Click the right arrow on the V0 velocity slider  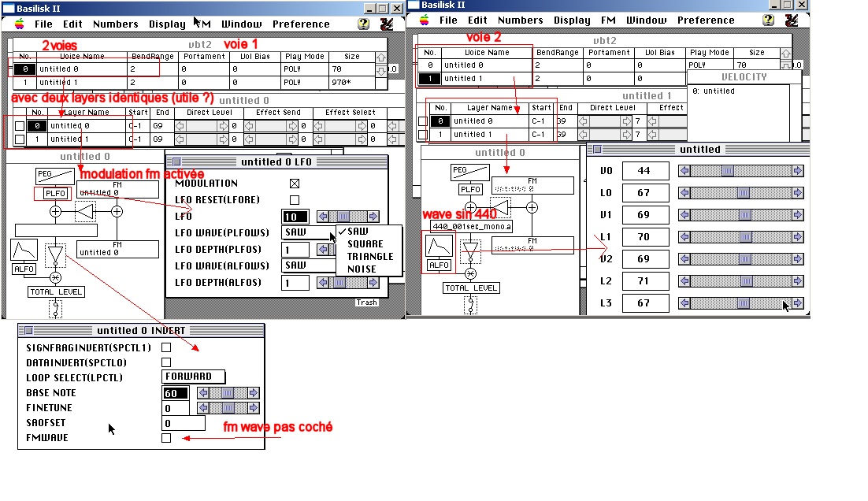[x=798, y=171]
